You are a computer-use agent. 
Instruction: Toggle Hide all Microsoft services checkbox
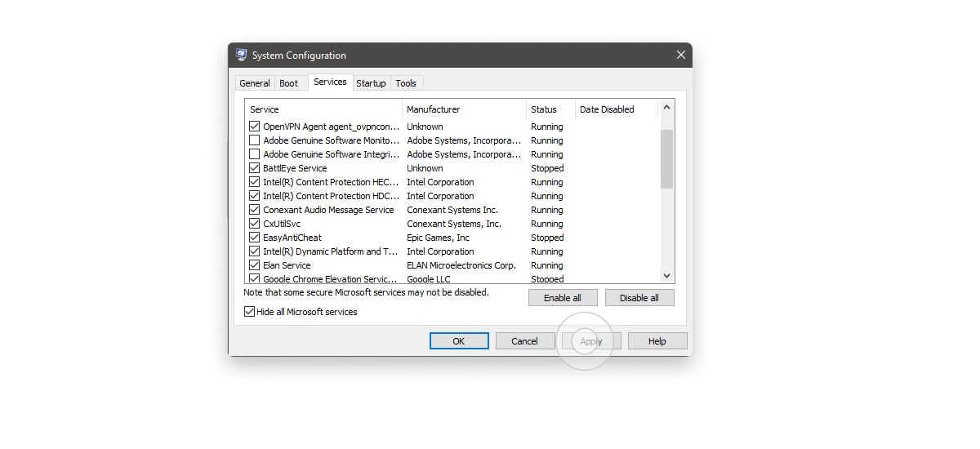(250, 312)
